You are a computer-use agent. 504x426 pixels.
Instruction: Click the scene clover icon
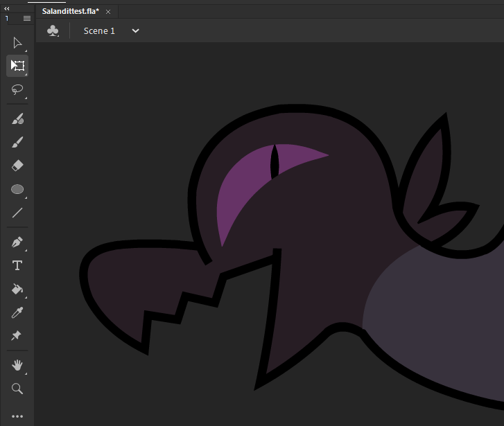53,31
